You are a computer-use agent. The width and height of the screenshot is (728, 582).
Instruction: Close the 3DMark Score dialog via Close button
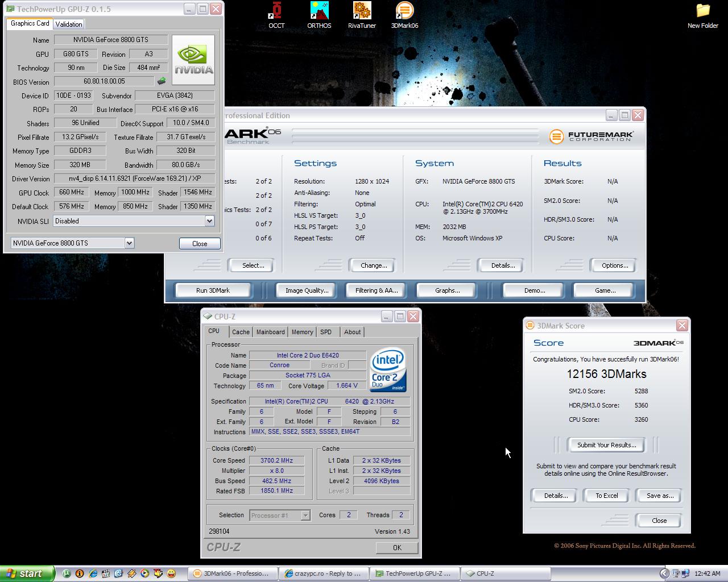pyautogui.click(x=659, y=521)
